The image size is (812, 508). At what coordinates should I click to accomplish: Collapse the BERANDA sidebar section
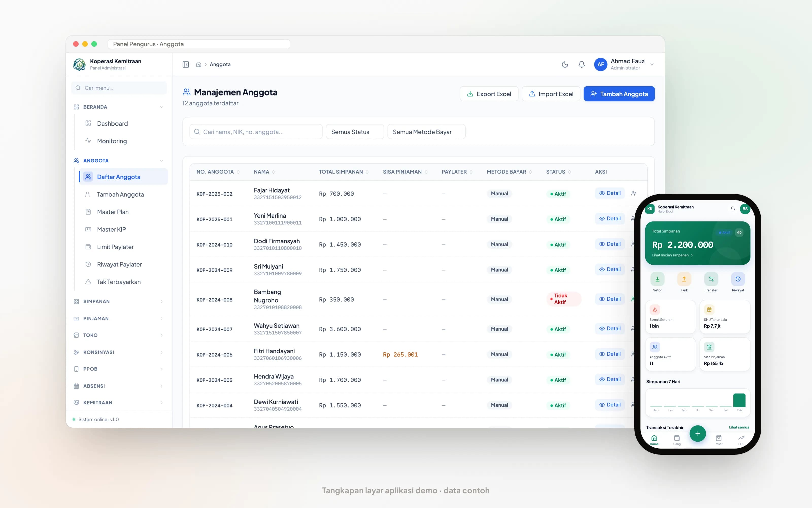119,107
